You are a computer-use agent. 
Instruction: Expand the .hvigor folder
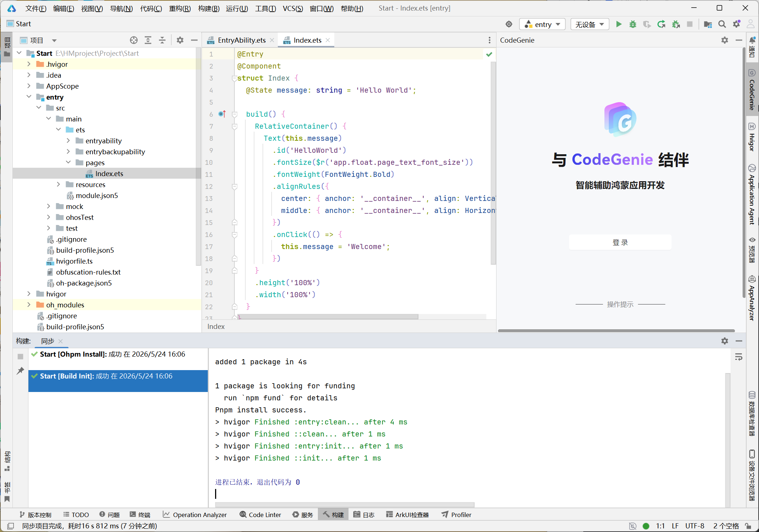(29, 64)
